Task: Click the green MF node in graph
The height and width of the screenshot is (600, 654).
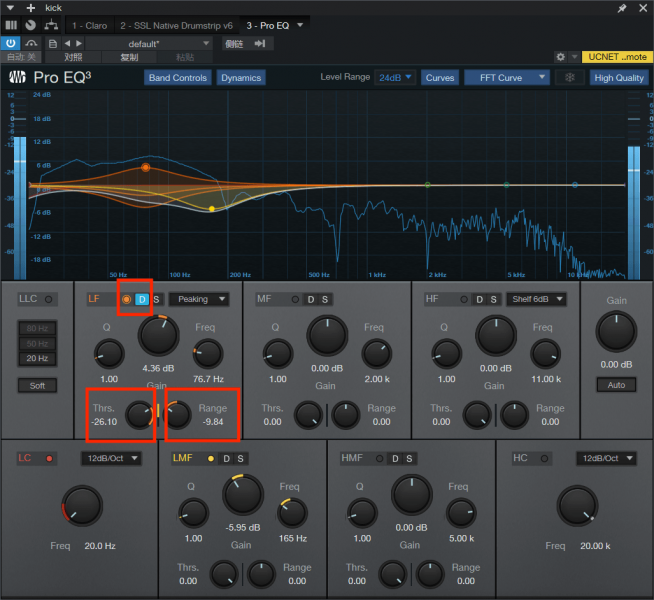Action: (x=428, y=185)
